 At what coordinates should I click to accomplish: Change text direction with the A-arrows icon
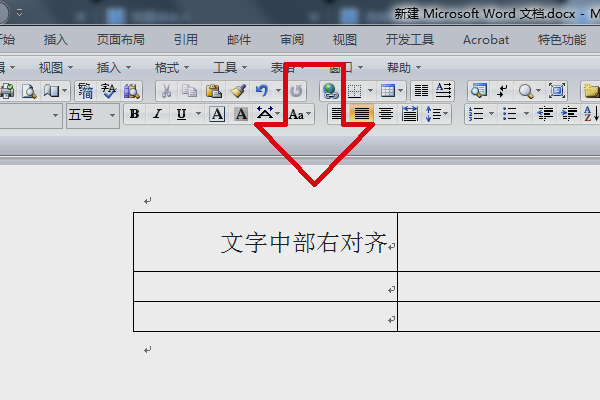tap(443, 91)
